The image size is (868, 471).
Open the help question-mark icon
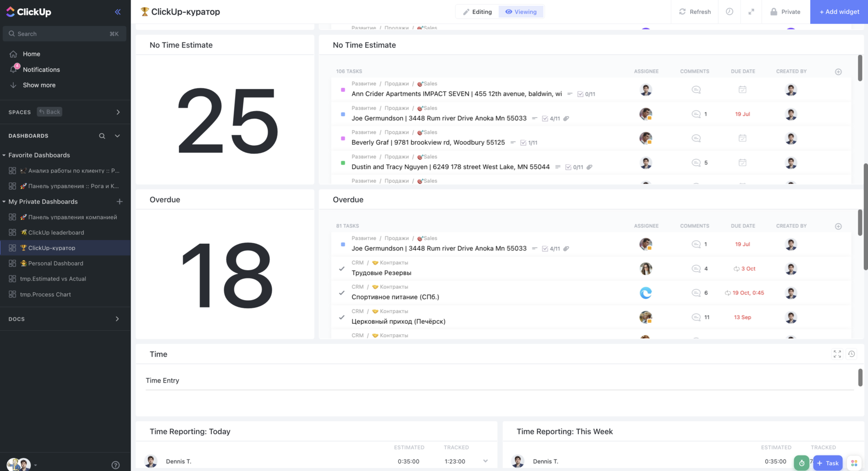pyautogui.click(x=116, y=465)
